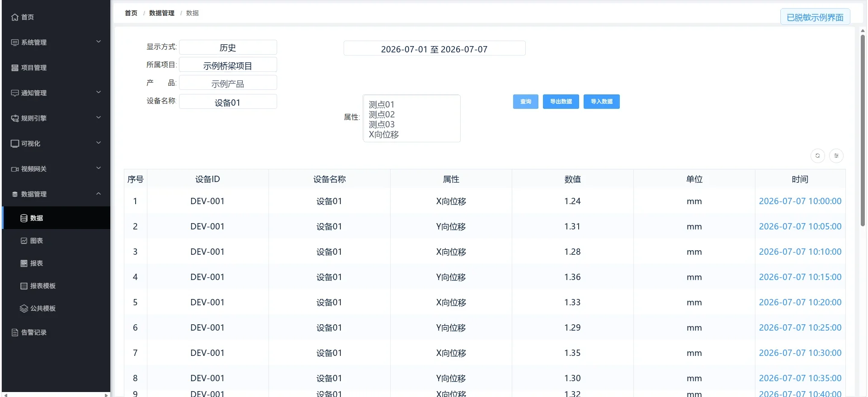The image size is (868, 397).
Task: Click the 规则引擎 icon
Action: (x=15, y=118)
